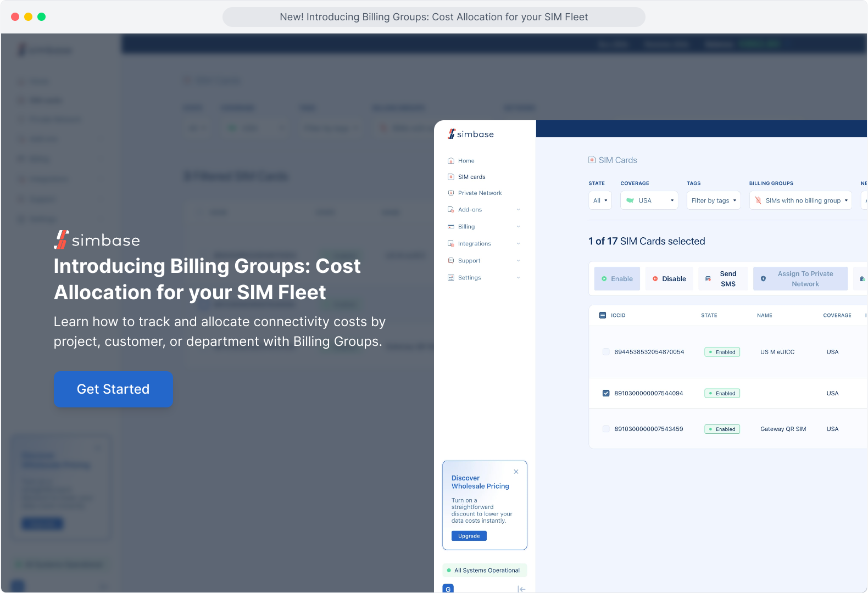Check the box for ICCID 8944538532054870054
This screenshot has height=593, width=868.
coord(606,352)
